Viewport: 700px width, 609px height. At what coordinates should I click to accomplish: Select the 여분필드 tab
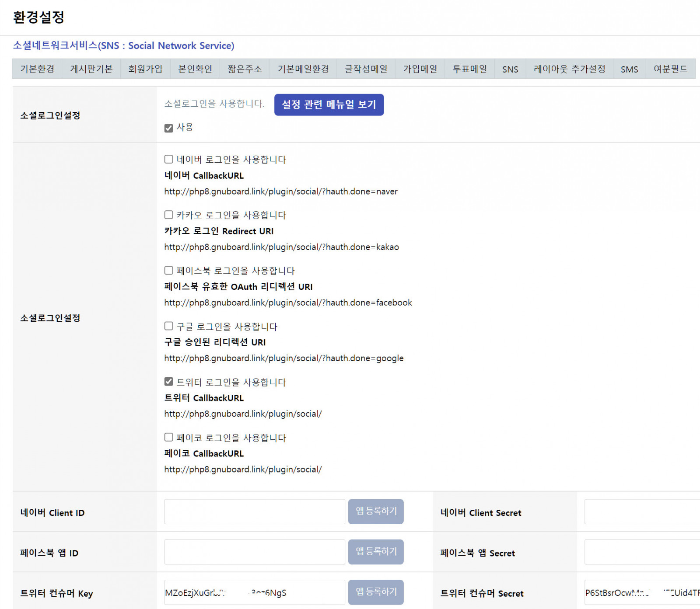671,69
